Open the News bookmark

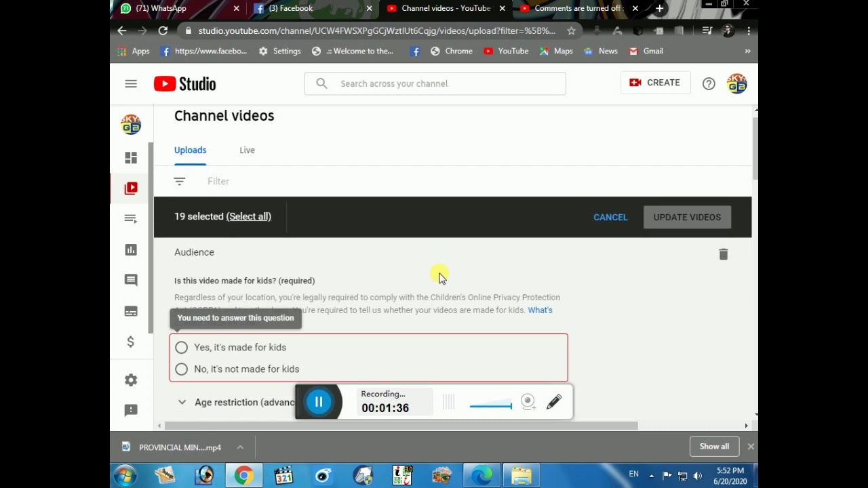click(x=601, y=51)
